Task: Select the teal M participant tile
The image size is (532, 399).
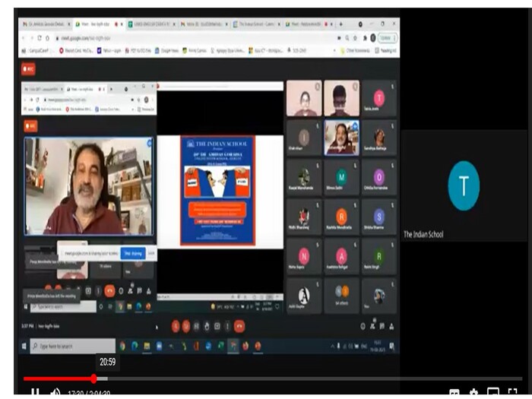Action: coord(341,177)
